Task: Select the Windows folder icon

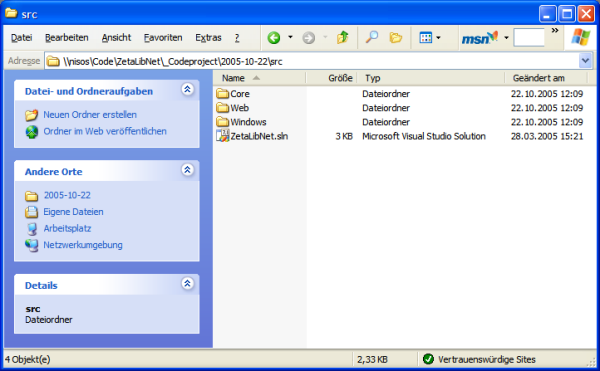Action: 222,122
